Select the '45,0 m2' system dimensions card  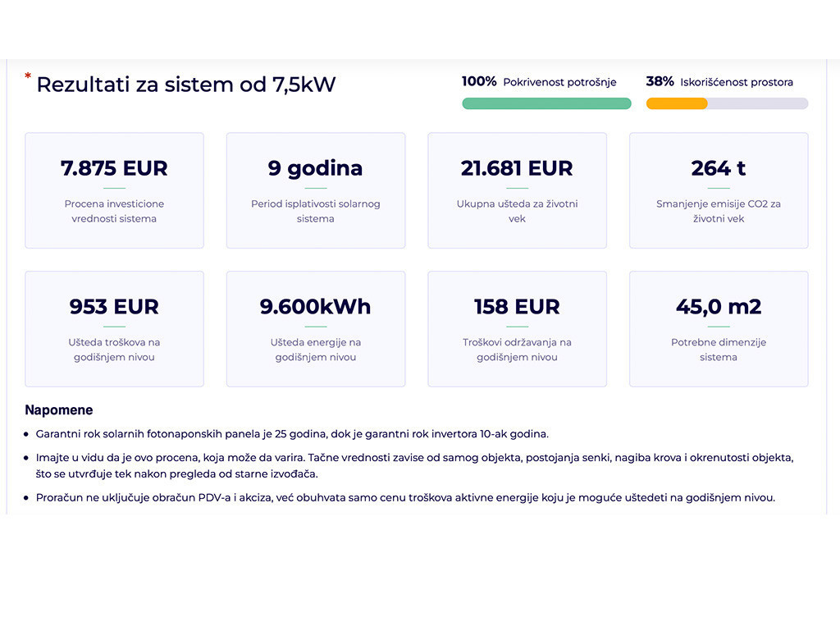click(x=719, y=328)
